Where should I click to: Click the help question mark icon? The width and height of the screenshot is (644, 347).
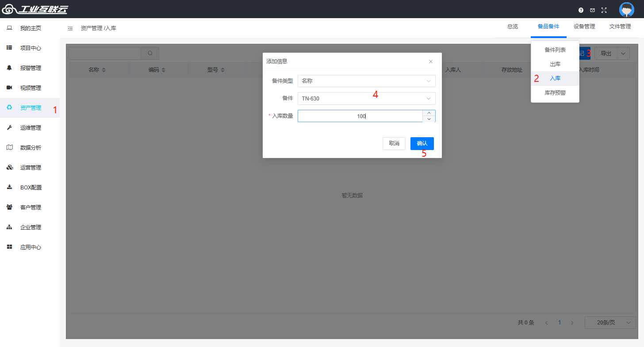point(581,10)
